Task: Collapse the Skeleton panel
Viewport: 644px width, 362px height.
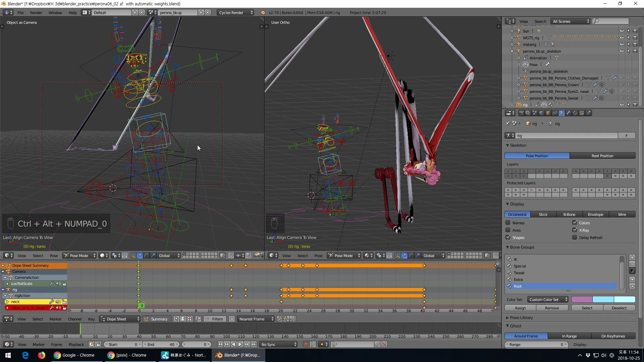Action: (507, 145)
